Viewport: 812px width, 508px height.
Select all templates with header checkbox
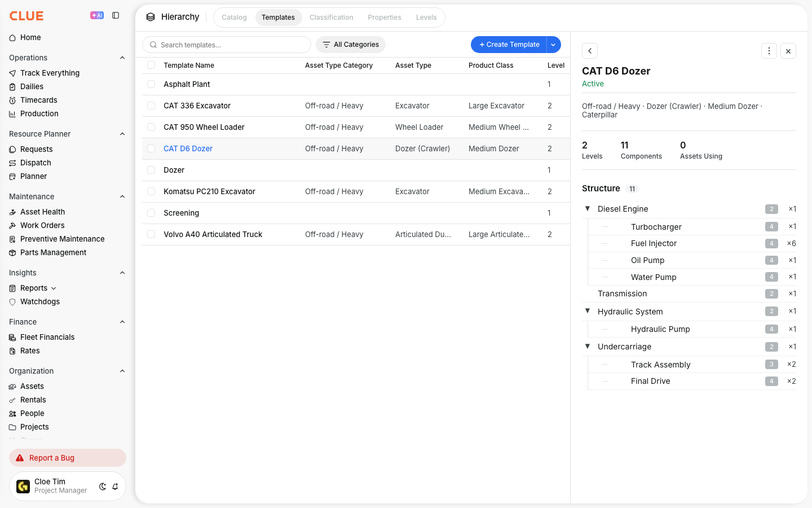pos(151,65)
